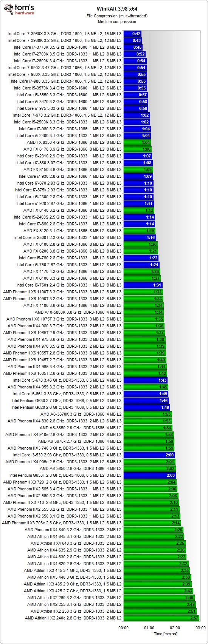This screenshot has width=208, height=644.
Task: Click the Intel Core i7-980X 3.33 GHz label
Action: point(65,74)
